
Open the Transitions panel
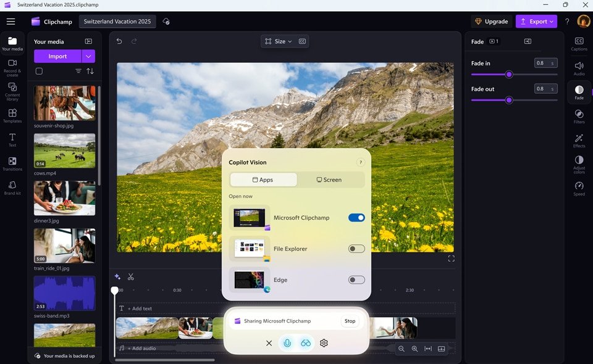(12, 164)
